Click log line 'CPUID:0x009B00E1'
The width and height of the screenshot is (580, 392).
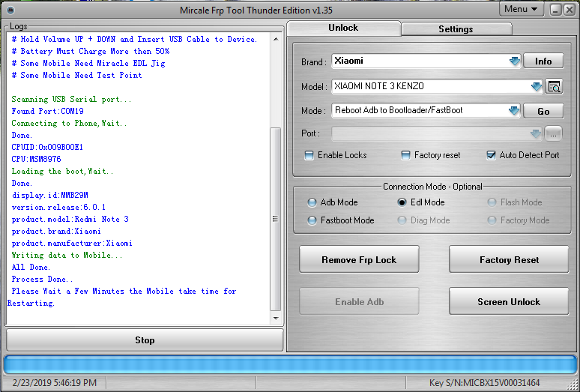tap(47, 147)
